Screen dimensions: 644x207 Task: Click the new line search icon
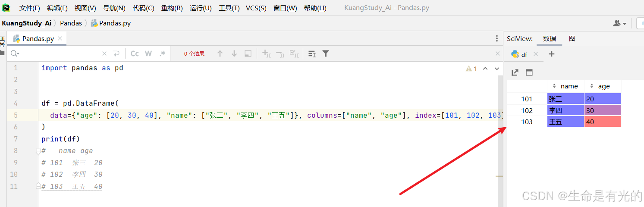(x=116, y=53)
